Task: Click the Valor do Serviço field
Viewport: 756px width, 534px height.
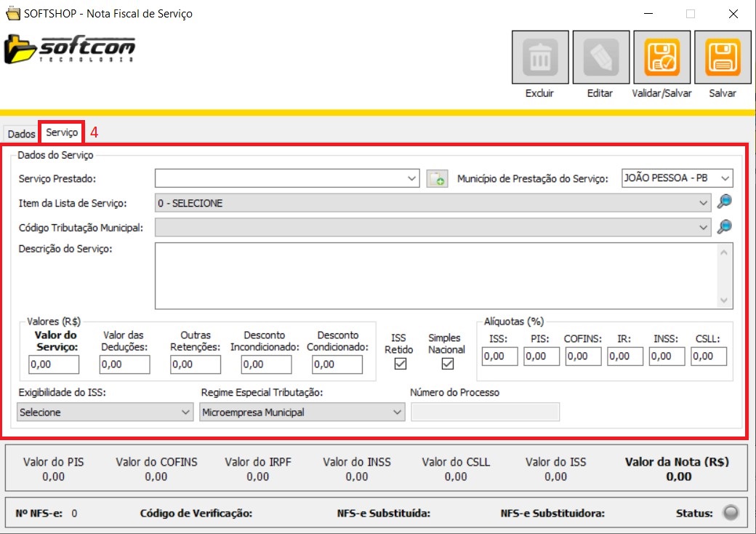Action: [x=54, y=364]
